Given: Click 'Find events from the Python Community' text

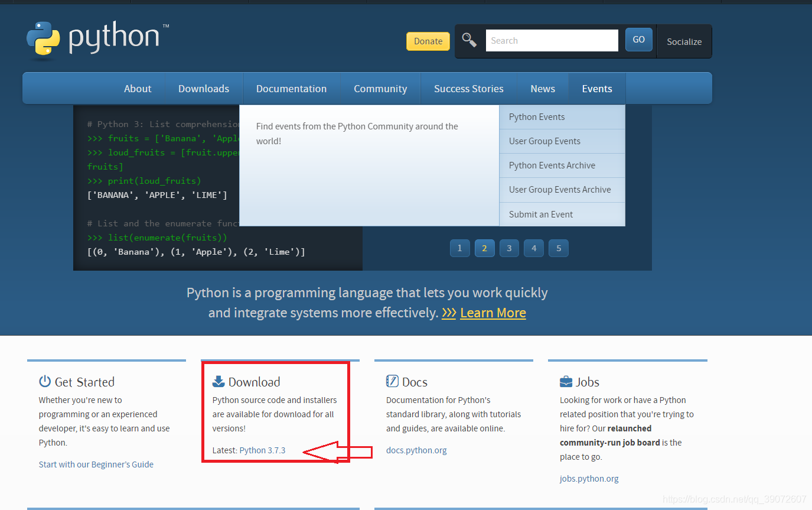Looking at the screenshot, I should [357, 134].
